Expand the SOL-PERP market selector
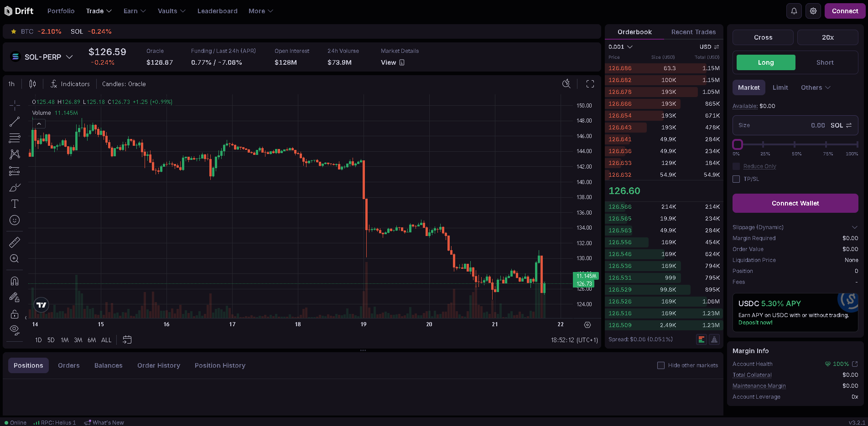The image size is (868, 426). coord(42,57)
